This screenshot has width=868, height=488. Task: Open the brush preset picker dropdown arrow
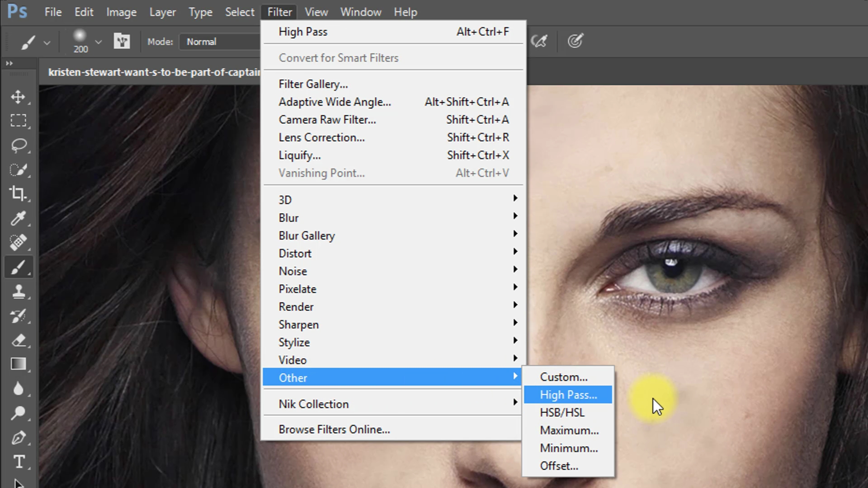98,42
